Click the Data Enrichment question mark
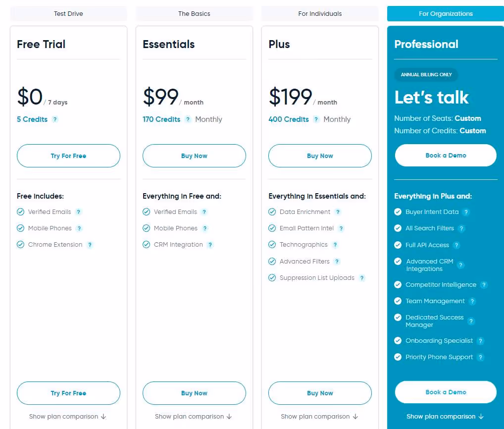 [338, 212]
